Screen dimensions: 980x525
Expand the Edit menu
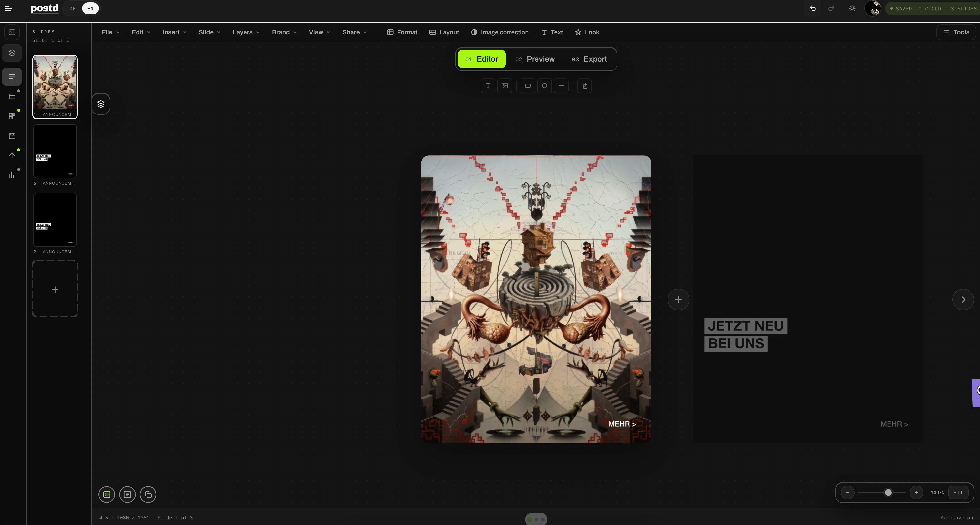click(x=141, y=32)
